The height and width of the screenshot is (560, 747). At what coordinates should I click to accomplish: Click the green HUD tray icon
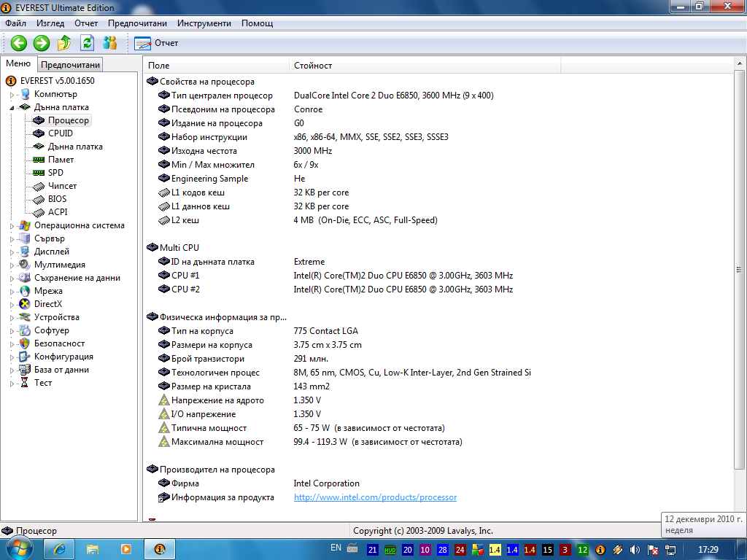point(390,550)
